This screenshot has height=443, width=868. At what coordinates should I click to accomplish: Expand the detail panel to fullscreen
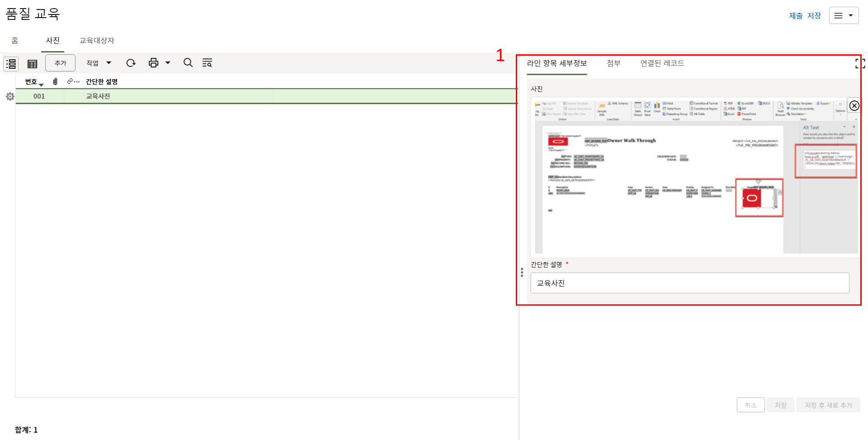click(859, 63)
